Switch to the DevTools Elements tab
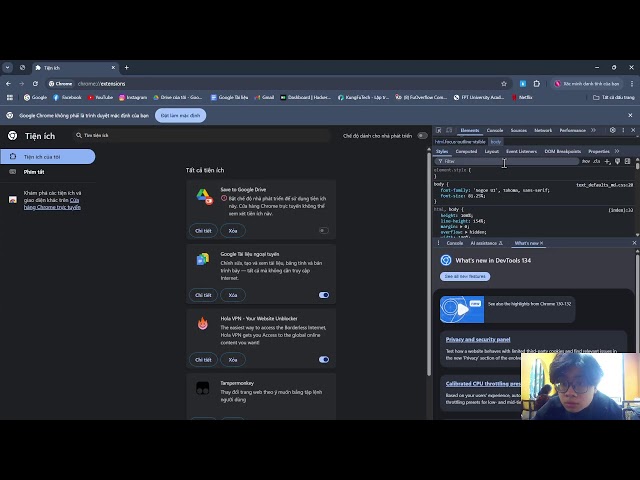Screen dimensions: 640x480 [470, 131]
